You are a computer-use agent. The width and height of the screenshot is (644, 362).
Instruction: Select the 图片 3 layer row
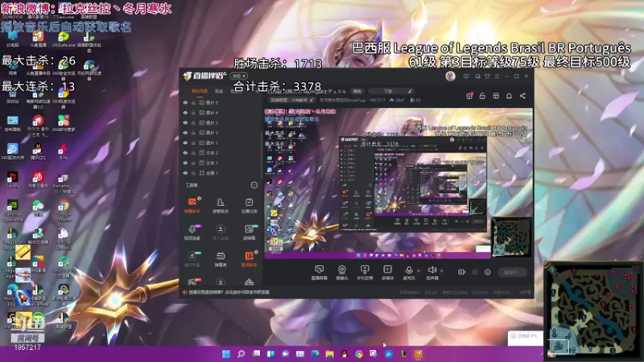221,123
